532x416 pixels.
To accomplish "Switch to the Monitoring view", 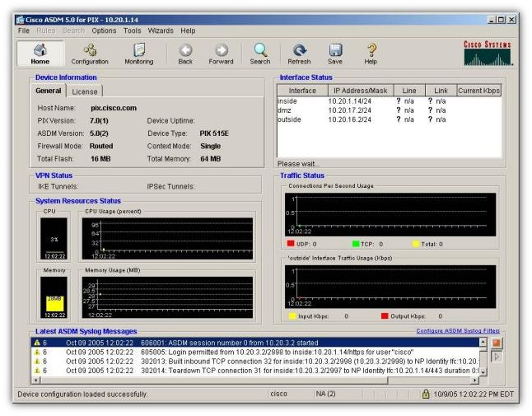I will click(138, 54).
